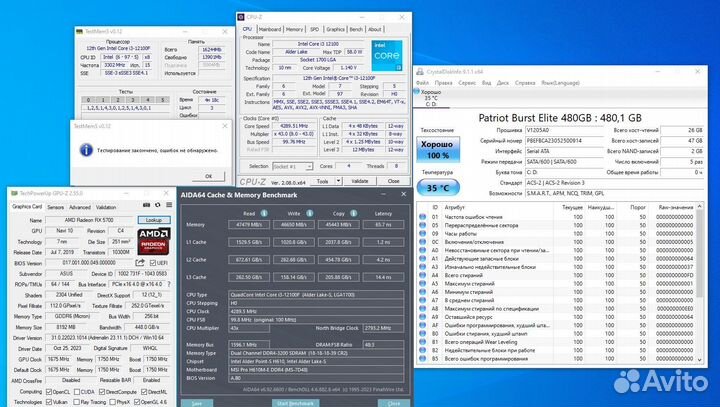
Task: Click the serial number field in CrystalDiskInfo
Action: (564, 141)
